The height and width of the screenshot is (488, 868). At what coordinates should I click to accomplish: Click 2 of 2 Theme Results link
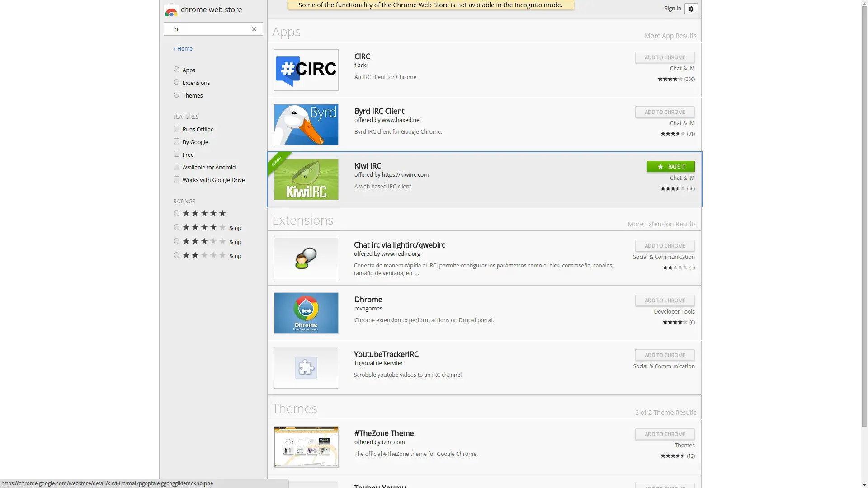tap(665, 413)
